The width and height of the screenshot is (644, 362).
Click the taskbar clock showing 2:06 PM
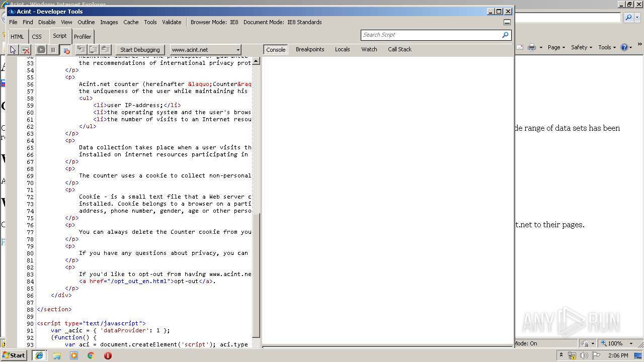(618, 355)
